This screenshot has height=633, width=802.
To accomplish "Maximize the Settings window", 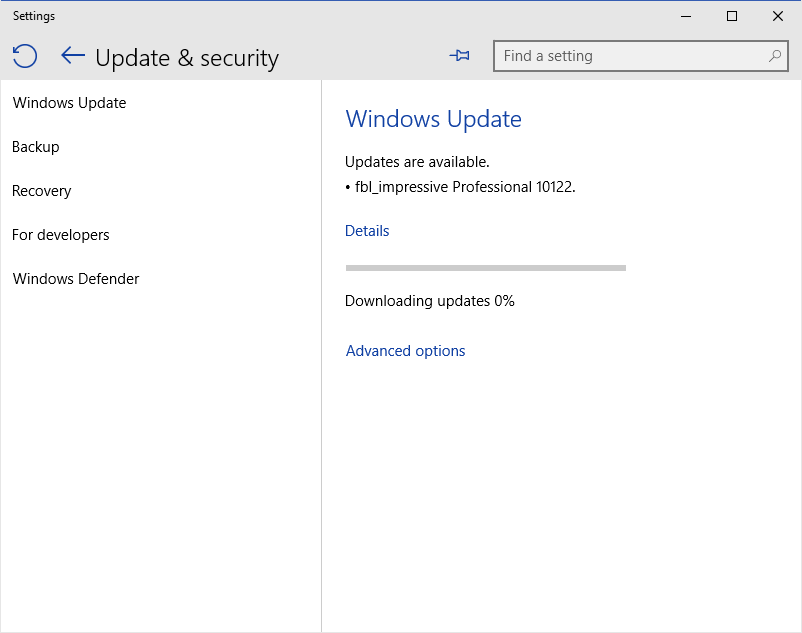I will pos(732,16).
